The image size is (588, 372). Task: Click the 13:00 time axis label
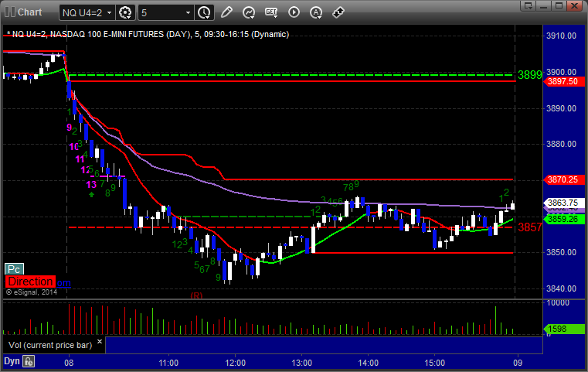coord(302,363)
